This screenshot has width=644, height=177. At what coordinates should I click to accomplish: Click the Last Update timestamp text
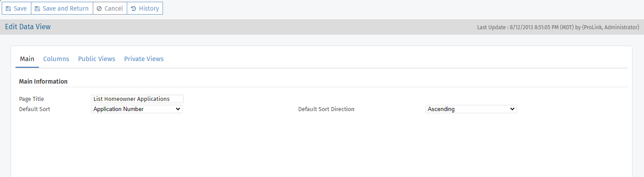coord(558,27)
